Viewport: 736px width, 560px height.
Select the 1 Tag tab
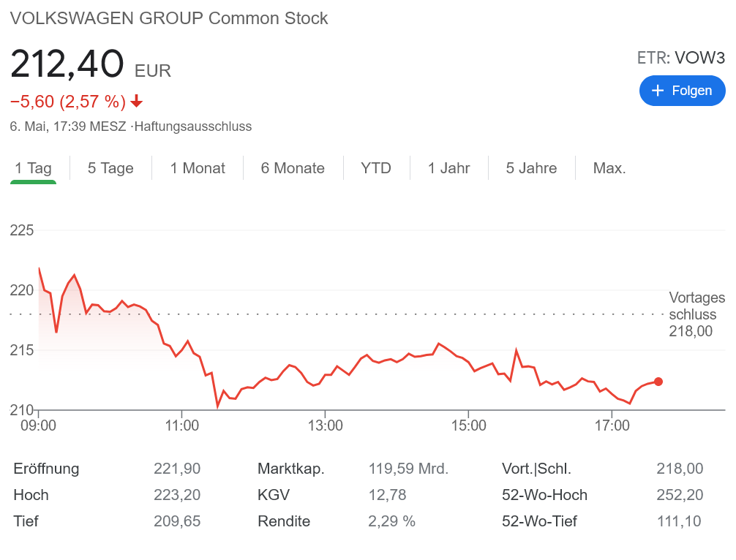pos(33,168)
